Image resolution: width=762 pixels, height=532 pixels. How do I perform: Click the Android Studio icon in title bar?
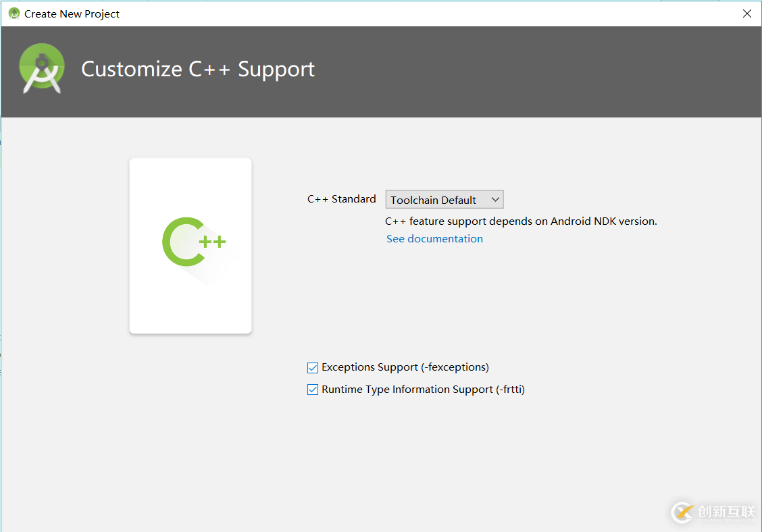(x=14, y=14)
